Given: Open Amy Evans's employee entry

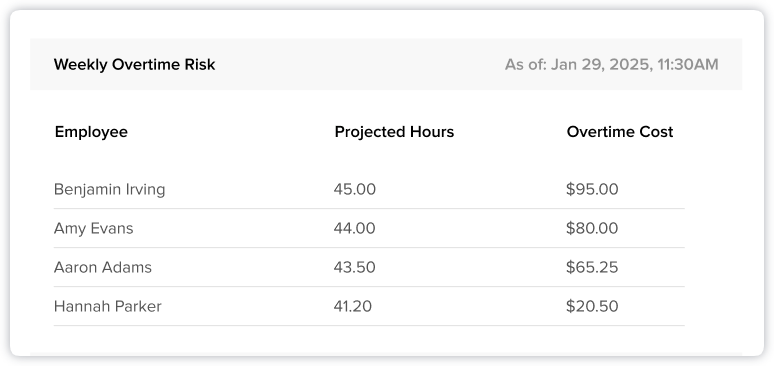Looking at the screenshot, I should (93, 228).
